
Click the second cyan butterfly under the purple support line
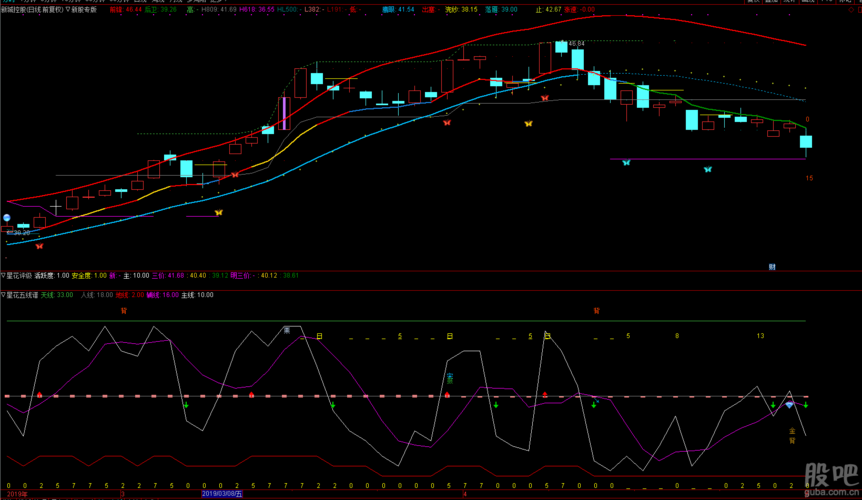708,169
